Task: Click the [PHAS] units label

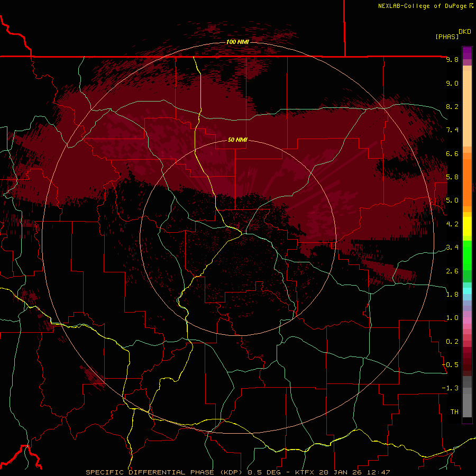Action: tap(447, 36)
